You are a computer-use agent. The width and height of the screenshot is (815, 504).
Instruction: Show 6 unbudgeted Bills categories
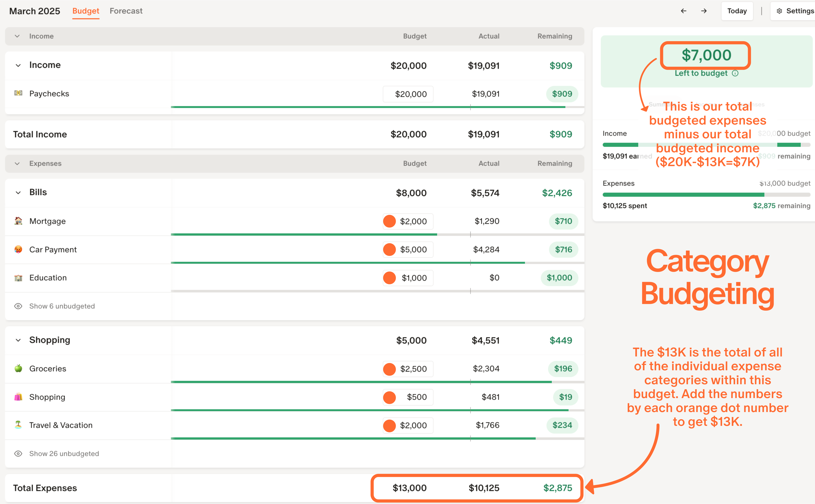click(62, 306)
